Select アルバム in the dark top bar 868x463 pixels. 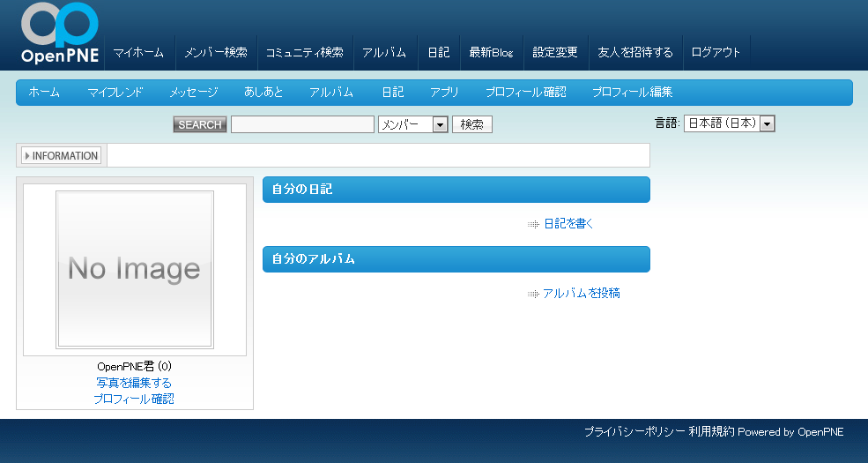384,53
